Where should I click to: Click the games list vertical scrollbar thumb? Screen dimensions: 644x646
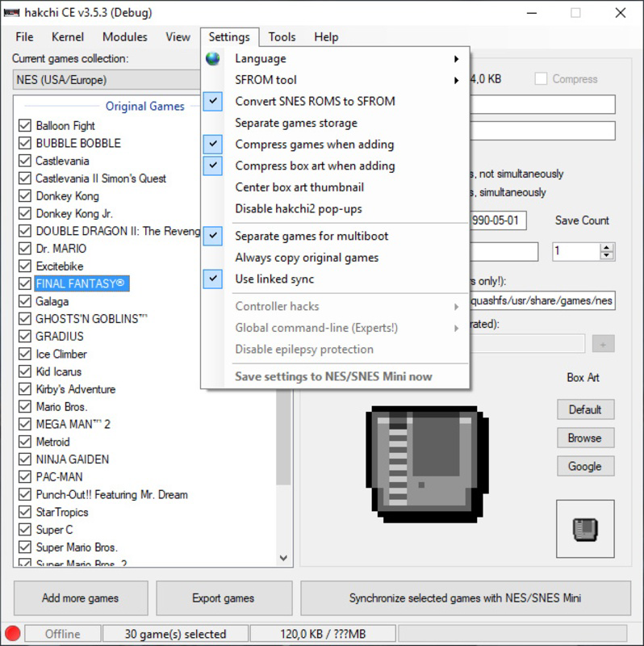283,438
